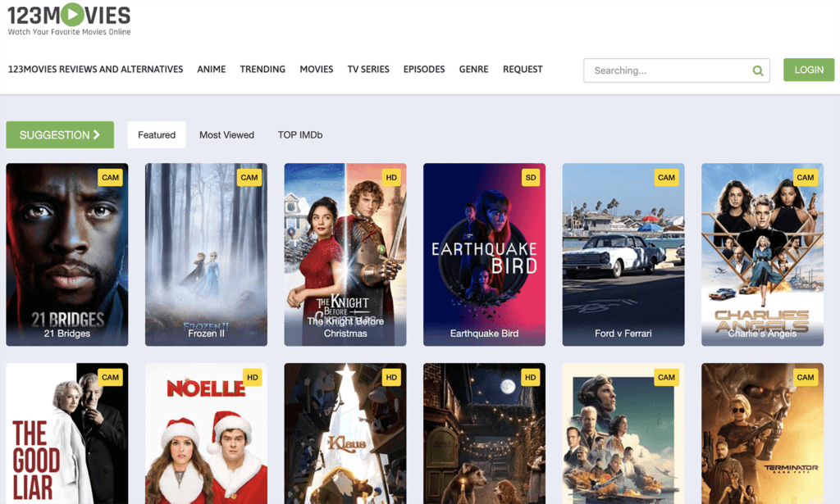Click the 21 Bridges title caption
This screenshot has height=504, width=840.
click(x=67, y=334)
